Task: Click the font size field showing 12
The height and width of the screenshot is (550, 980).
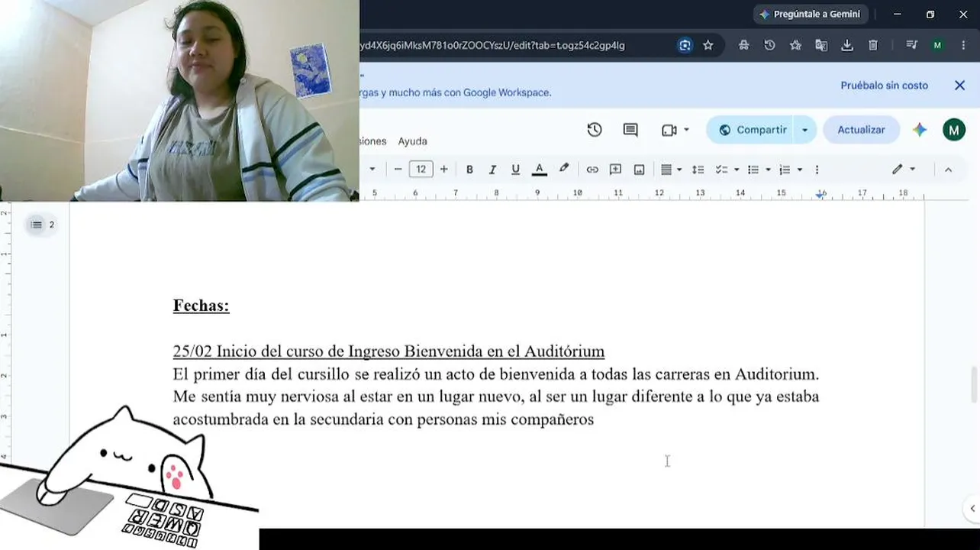Action: click(421, 170)
